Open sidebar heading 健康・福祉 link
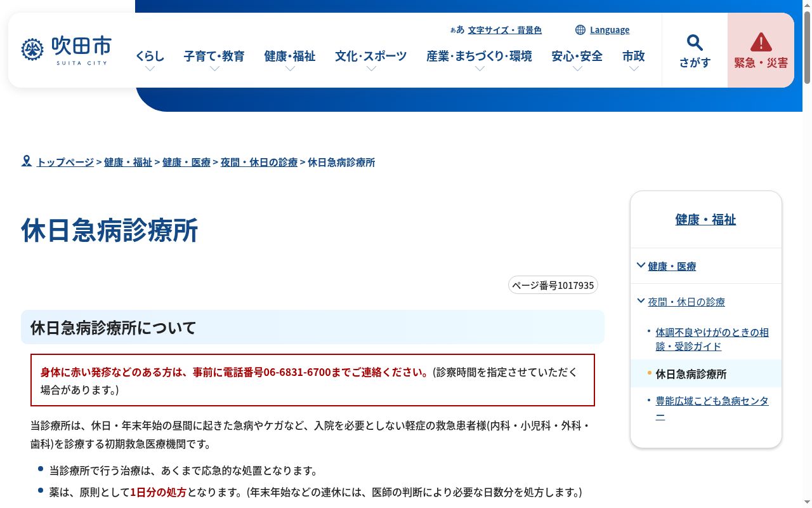 tap(706, 220)
